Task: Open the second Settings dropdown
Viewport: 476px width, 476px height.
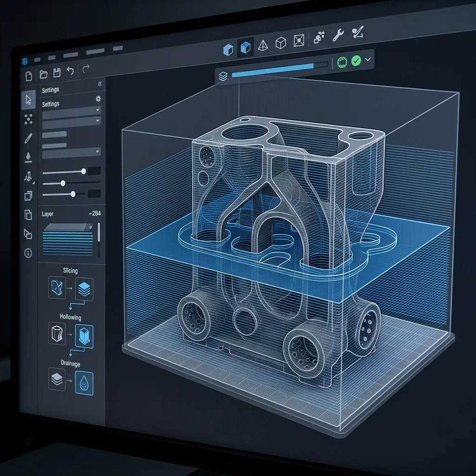Action: 71,123
